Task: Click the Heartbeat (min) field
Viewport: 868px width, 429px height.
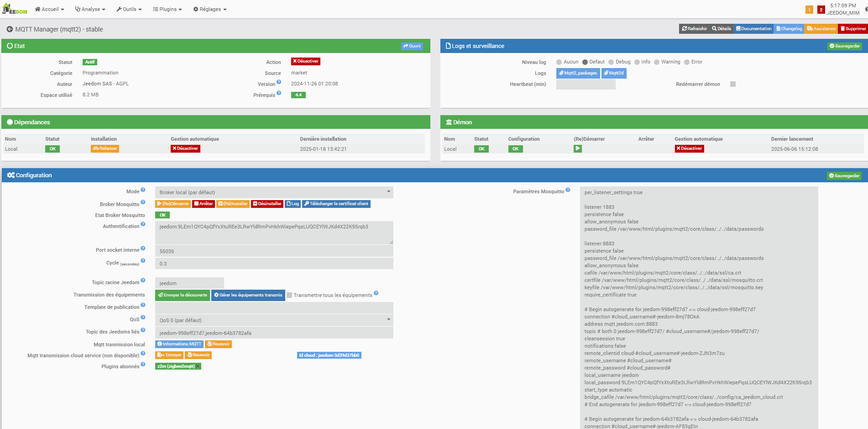Action: [x=586, y=85]
